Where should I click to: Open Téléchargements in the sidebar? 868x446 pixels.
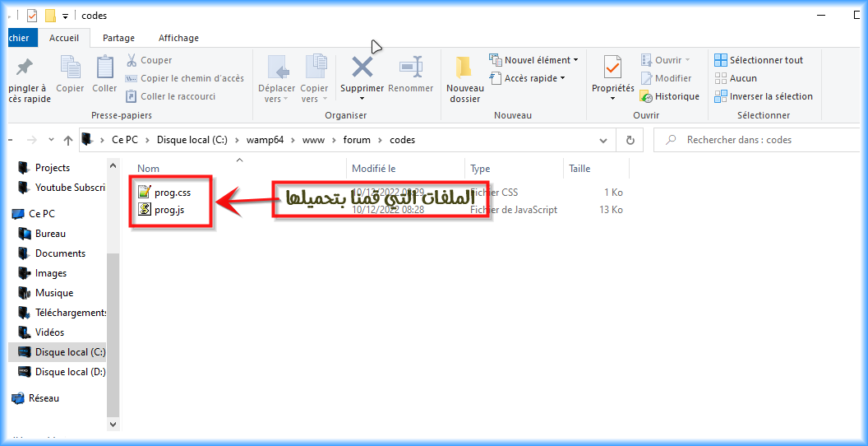[62, 313]
